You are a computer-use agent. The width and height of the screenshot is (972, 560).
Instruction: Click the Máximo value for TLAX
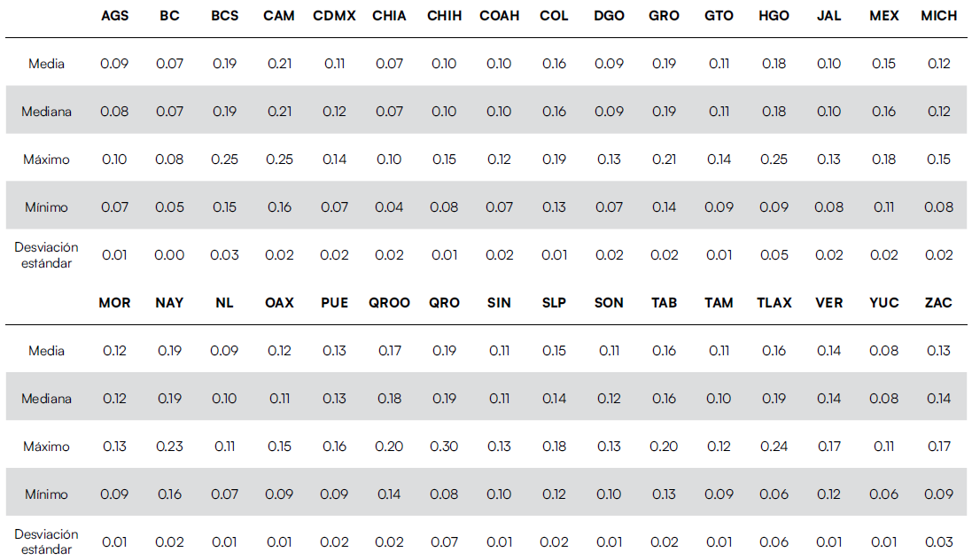(x=774, y=447)
